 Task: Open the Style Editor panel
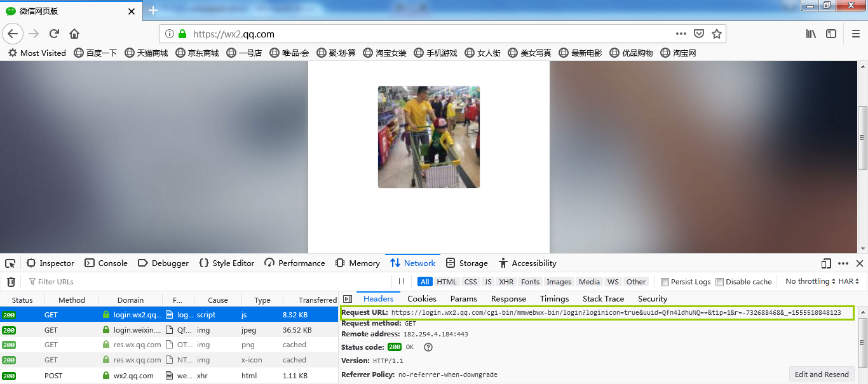(227, 263)
